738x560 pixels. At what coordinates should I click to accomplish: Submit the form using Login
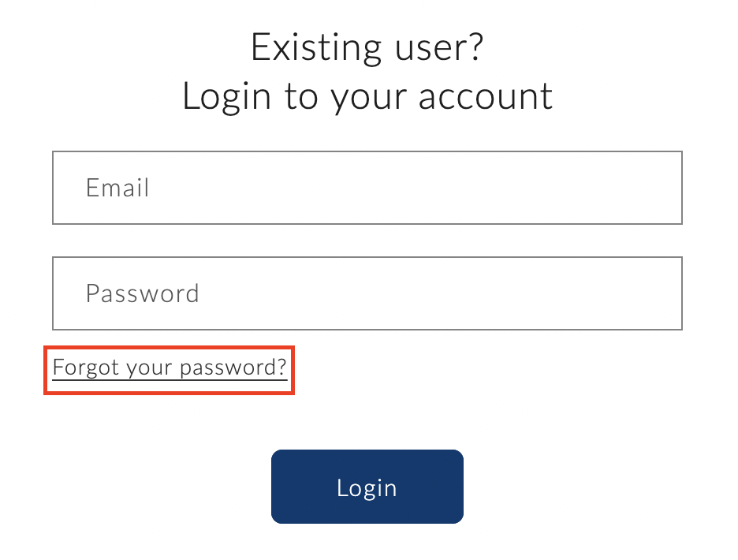367,487
